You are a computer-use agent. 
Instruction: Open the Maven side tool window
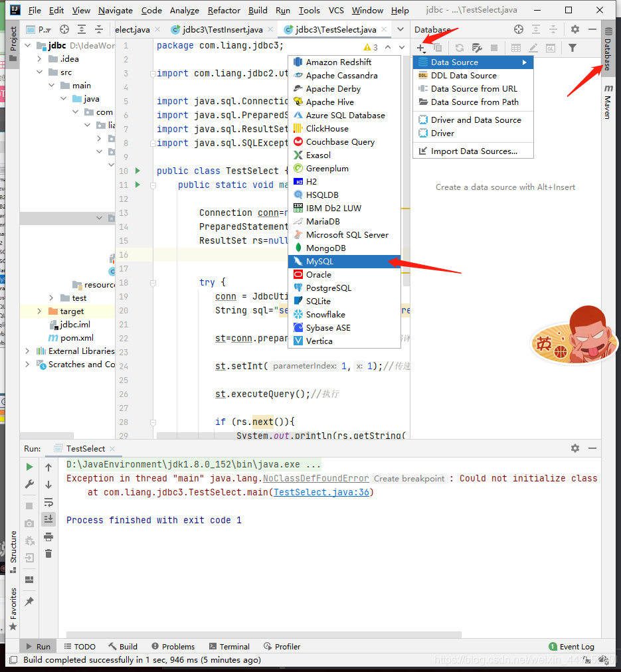608,101
